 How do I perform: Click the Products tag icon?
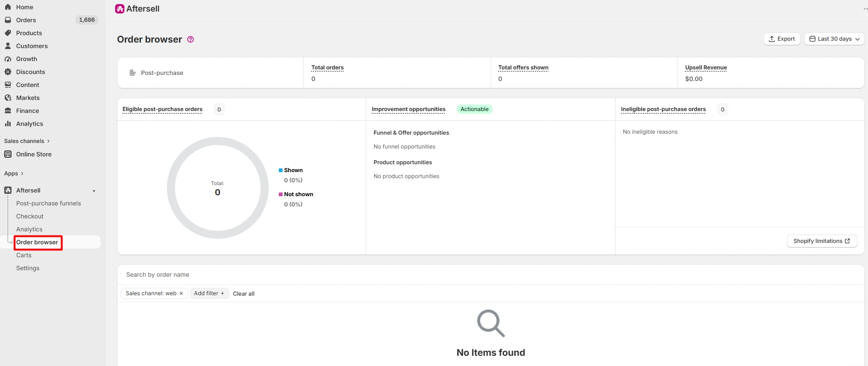[x=8, y=33]
